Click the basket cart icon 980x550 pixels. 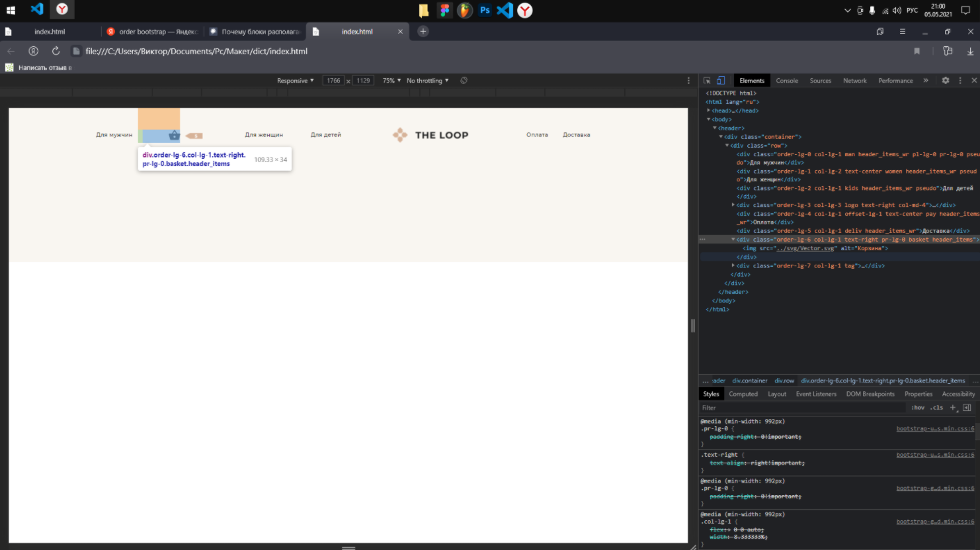pyautogui.click(x=174, y=135)
